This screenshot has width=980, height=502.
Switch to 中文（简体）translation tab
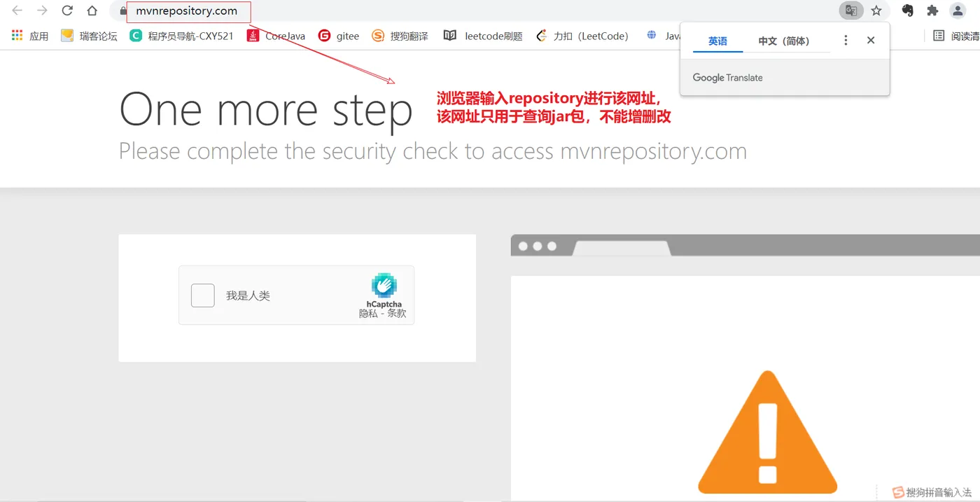click(x=784, y=41)
